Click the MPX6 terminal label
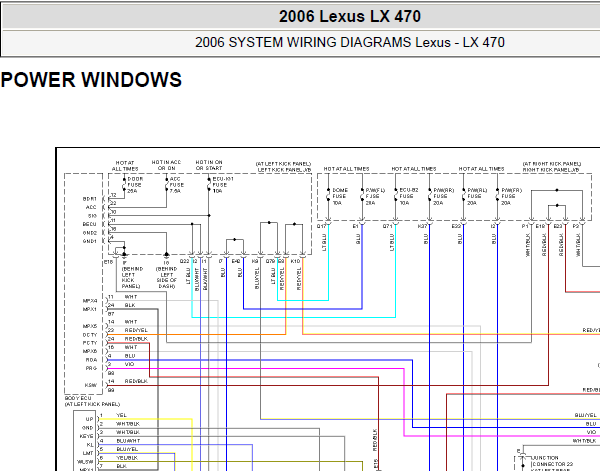The width and height of the screenshot is (600, 471). [x=90, y=352]
